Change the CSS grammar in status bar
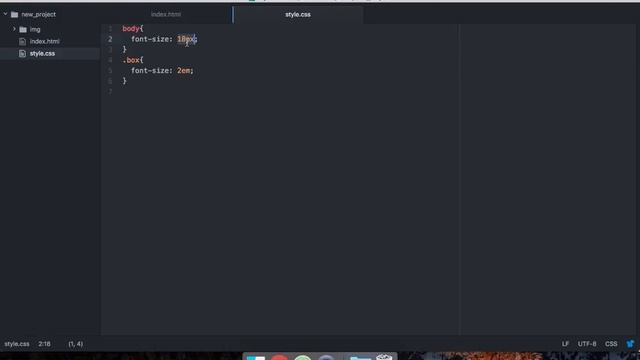 coord(611,344)
